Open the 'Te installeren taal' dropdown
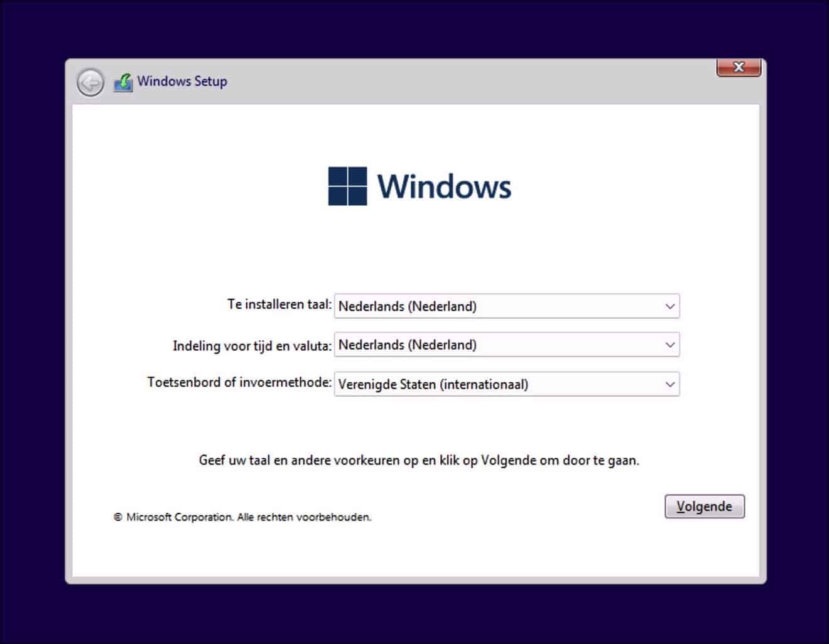 tap(507, 306)
